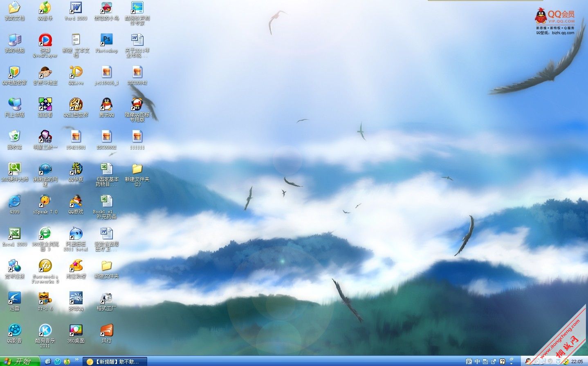Switch to the 【新提醒】 taskbar window
The width and height of the screenshot is (588, 366).
114,362
